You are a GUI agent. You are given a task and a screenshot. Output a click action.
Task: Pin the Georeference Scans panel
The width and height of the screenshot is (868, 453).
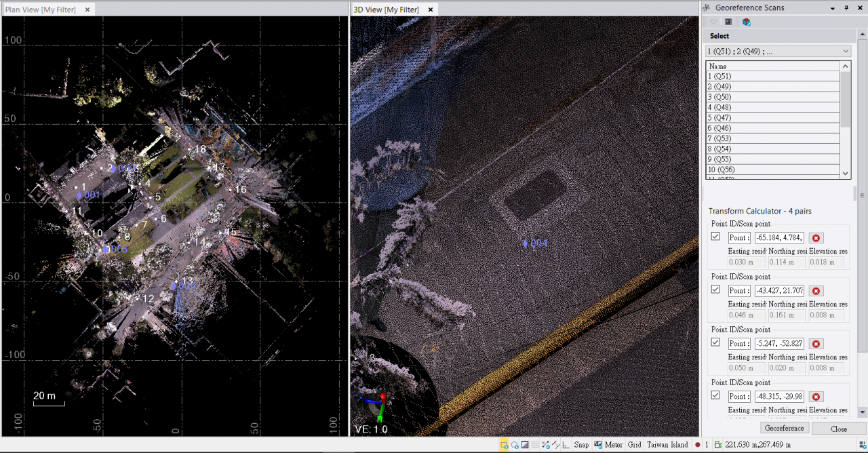pyautogui.click(x=846, y=8)
